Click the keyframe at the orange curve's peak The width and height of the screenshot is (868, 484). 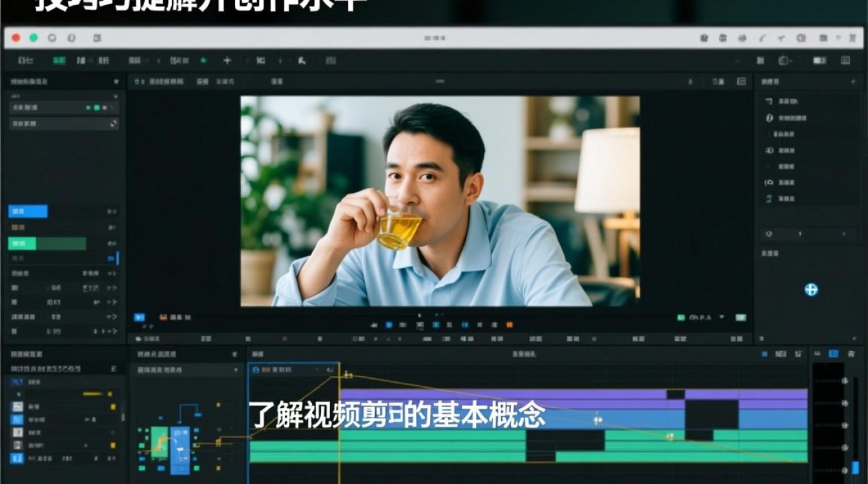pos(347,374)
